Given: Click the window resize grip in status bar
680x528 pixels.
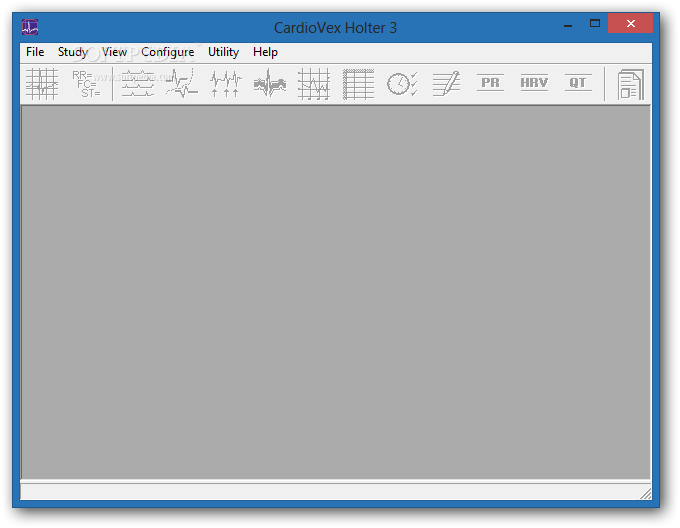Looking at the screenshot, I should pyautogui.click(x=646, y=493).
